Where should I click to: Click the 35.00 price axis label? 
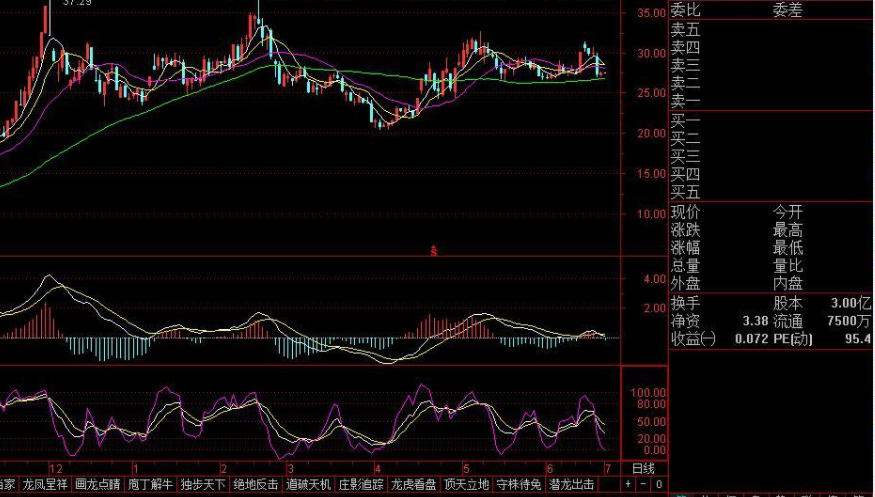tap(652, 13)
